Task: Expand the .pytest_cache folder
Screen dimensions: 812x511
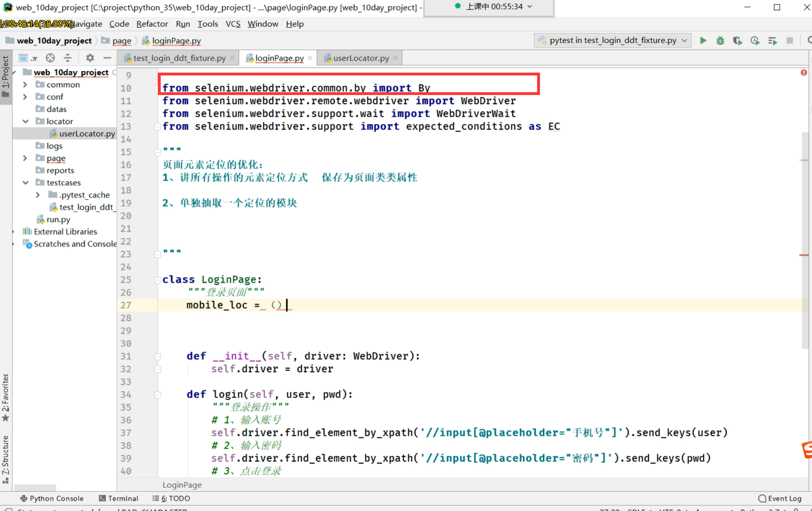Action: [x=38, y=195]
